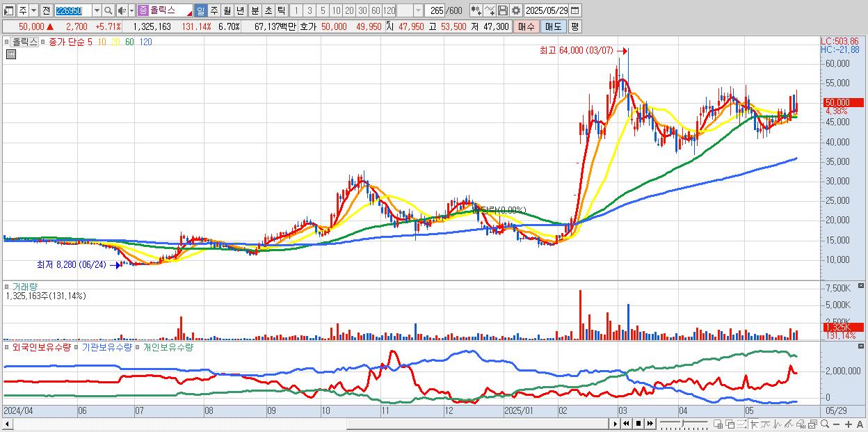The image size is (868, 432).
Task: Toggle the 기관보유수량 indicator marker
Action: 77,346
